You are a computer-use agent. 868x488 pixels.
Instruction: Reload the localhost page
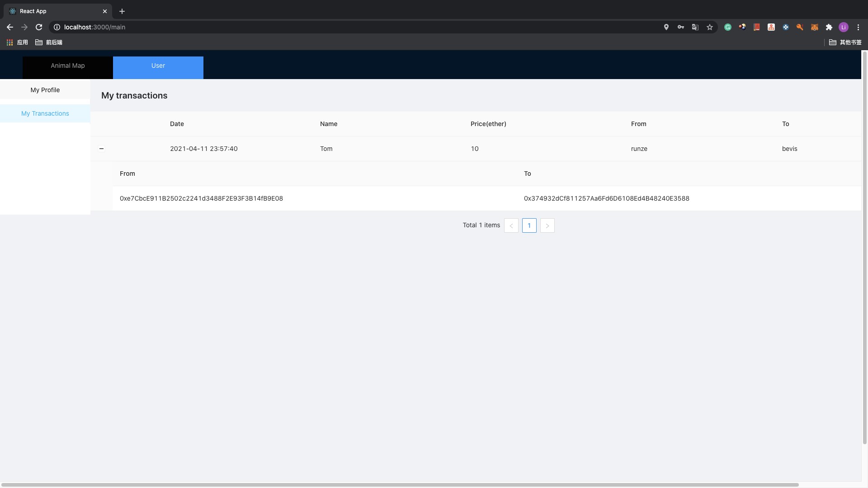[x=39, y=27]
